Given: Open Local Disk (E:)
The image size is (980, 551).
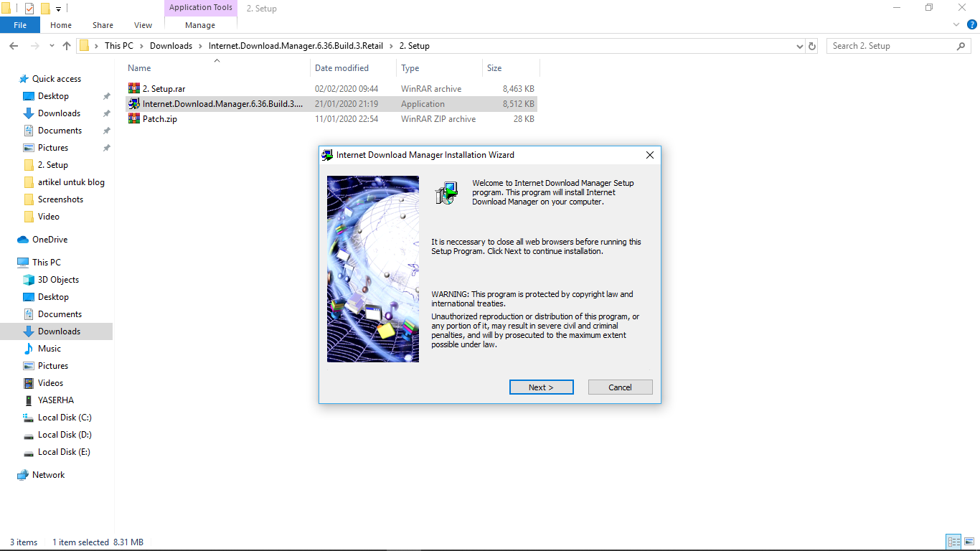Looking at the screenshot, I should [x=65, y=452].
